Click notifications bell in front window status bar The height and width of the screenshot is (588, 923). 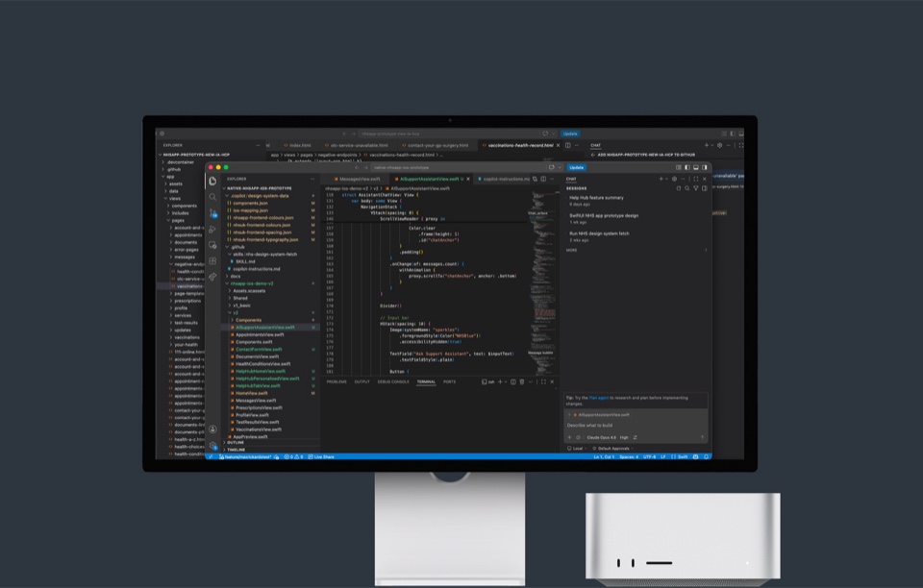click(706, 457)
